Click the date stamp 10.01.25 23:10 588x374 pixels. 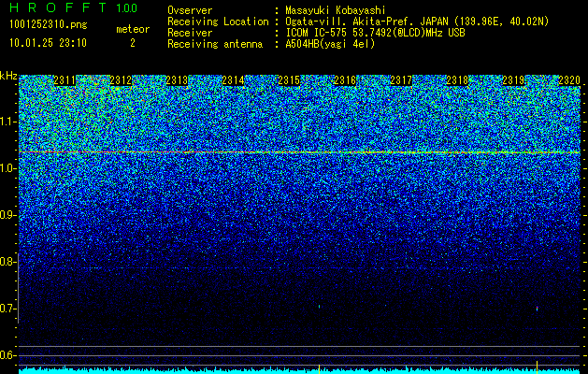pyautogui.click(x=48, y=43)
